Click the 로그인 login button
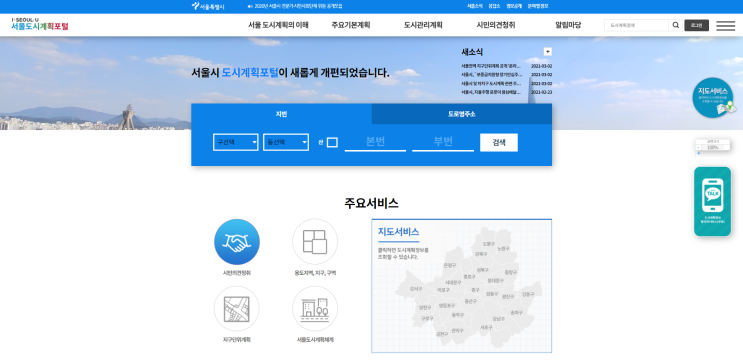The image size is (743, 364). 697,26
